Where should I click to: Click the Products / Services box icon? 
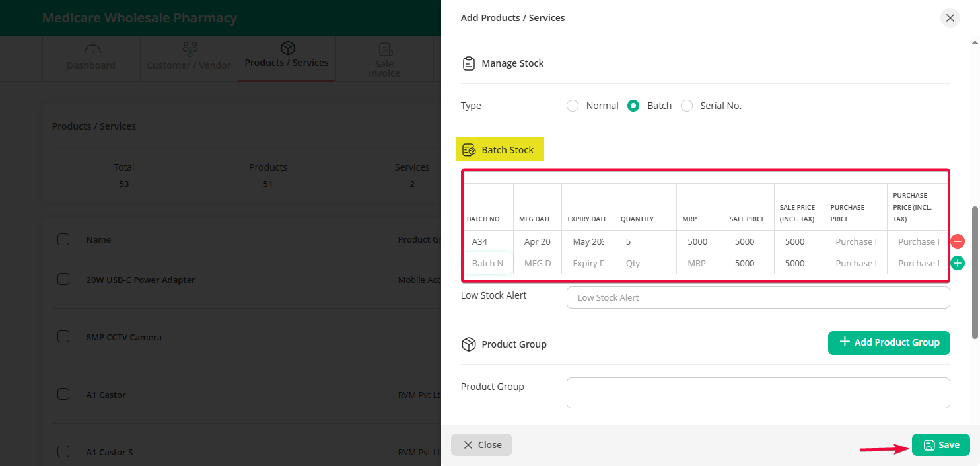click(287, 48)
